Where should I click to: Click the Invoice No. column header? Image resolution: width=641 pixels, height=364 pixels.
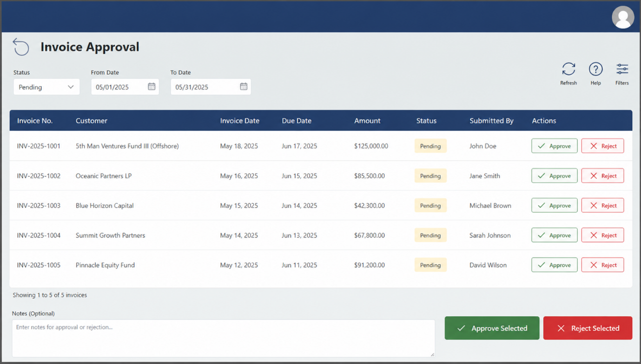35,121
